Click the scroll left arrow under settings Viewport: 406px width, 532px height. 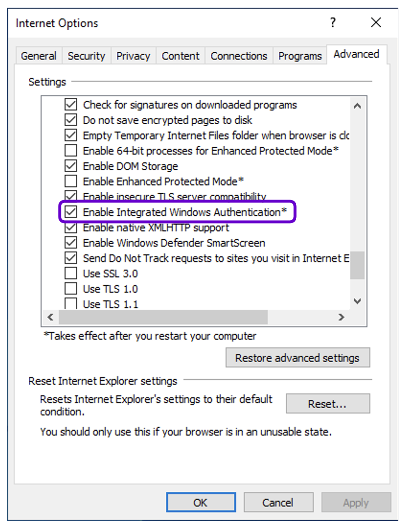50,317
